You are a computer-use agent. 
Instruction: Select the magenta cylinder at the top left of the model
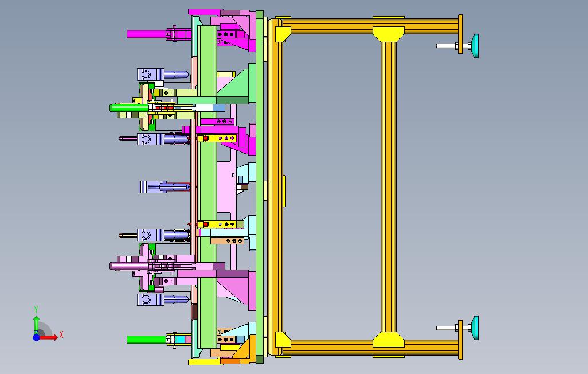(x=146, y=34)
